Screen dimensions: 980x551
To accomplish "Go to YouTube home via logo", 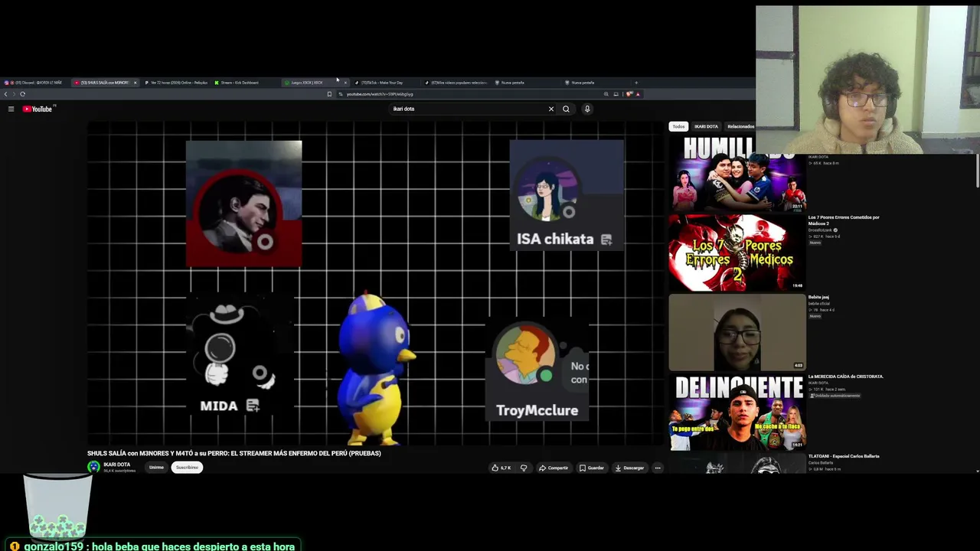I will coord(38,109).
